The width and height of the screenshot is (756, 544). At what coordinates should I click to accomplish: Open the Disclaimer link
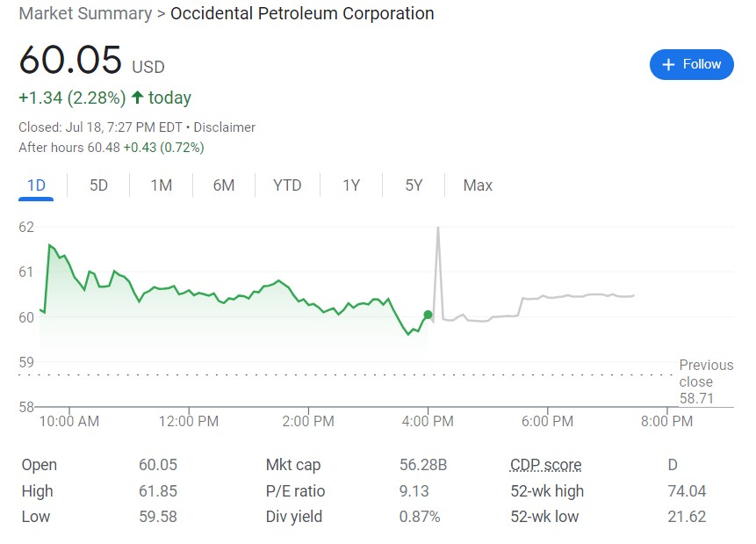[x=224, y=127]
